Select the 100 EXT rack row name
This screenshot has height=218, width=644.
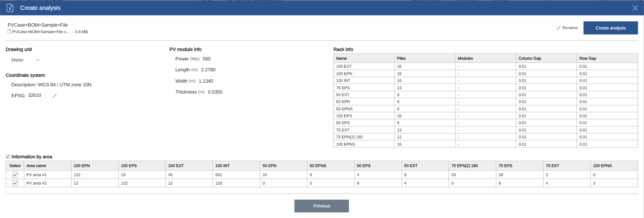[x=344, y=66]
